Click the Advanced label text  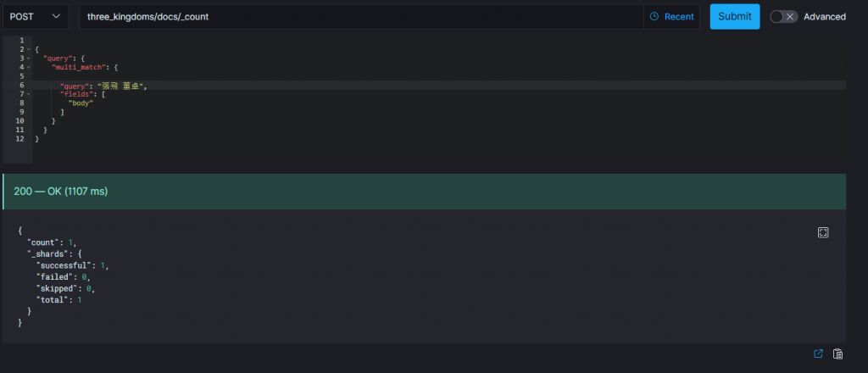(x=824, y=17)
